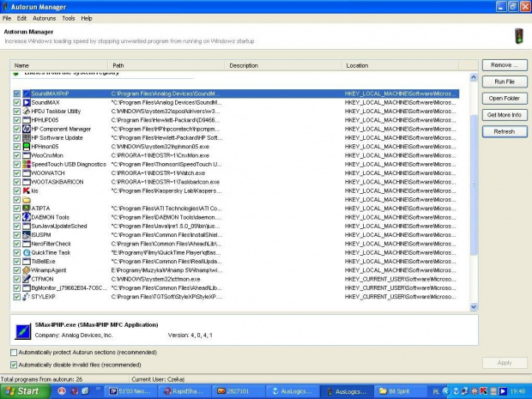The image size is (532, 399).
Task: Click the QuickTime Task icon
Action: click(27, 252)
